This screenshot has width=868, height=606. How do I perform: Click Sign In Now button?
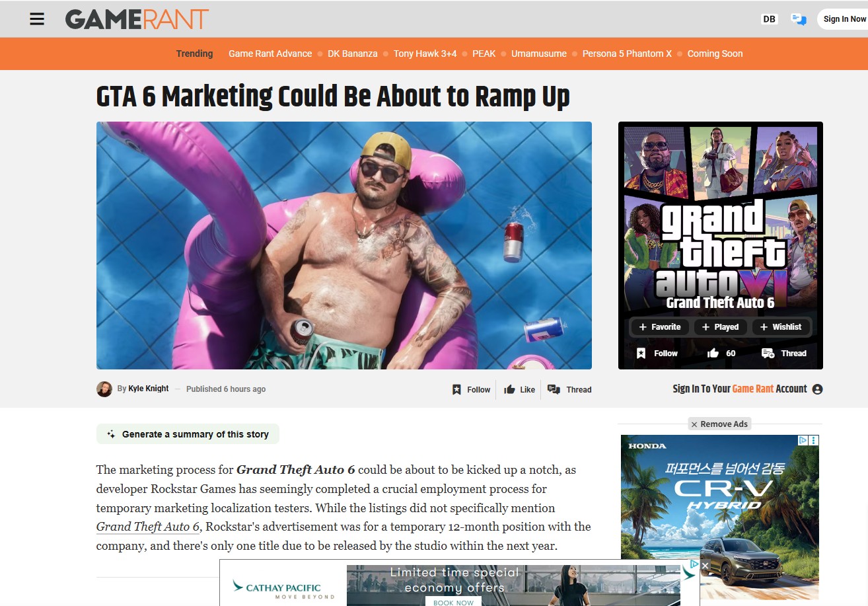point(844,19)
